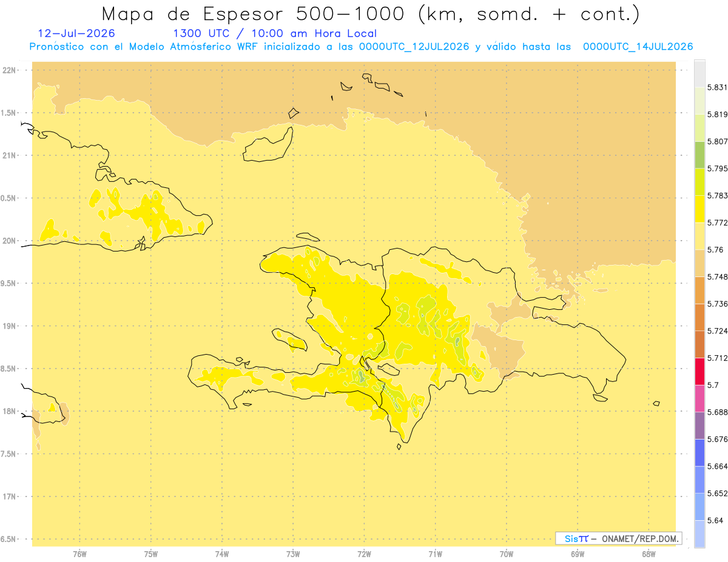Click the 74W longitude axis label
The height and width of the screenshot is (562, 728).
click(x=222, y=554)
